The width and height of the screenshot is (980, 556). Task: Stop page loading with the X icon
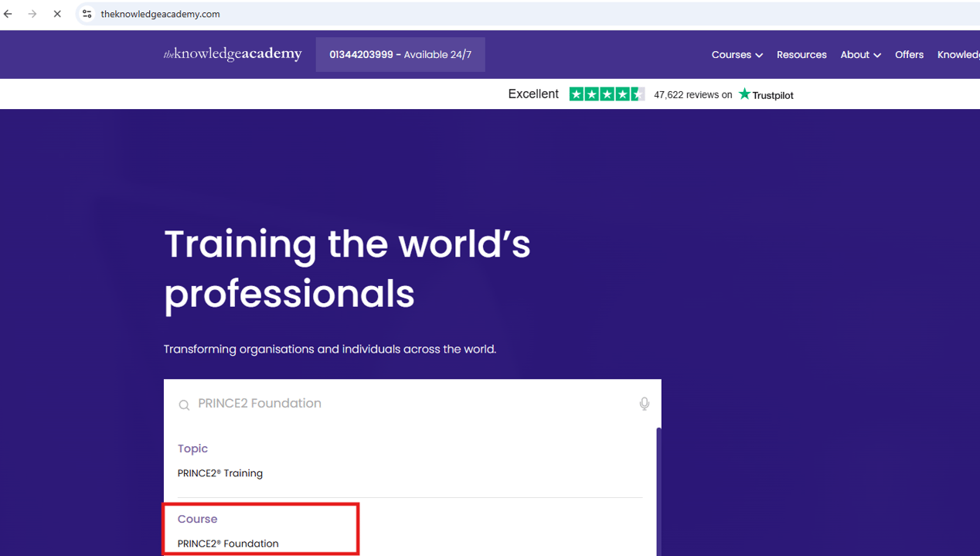pos(57,14)
